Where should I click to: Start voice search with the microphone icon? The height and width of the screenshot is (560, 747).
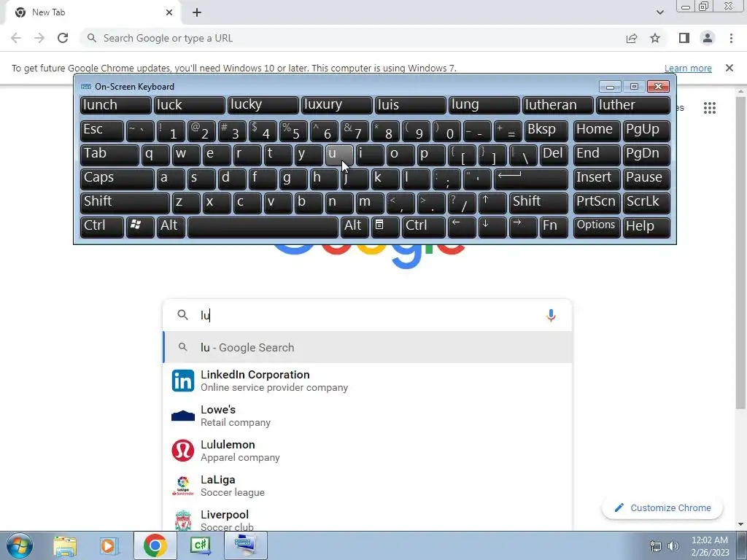click(x=551, y=315)
